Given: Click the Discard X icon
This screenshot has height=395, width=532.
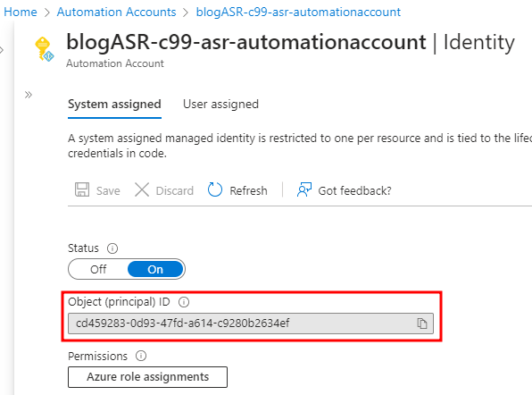Looking at the screenshot, I should pos(142,189).
